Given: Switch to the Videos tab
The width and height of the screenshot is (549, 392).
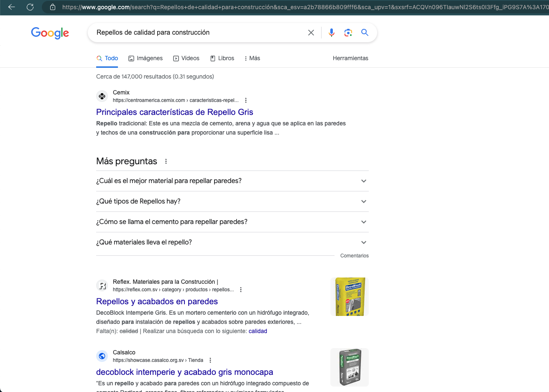Looking at the screenshot, I should (186, 59).
